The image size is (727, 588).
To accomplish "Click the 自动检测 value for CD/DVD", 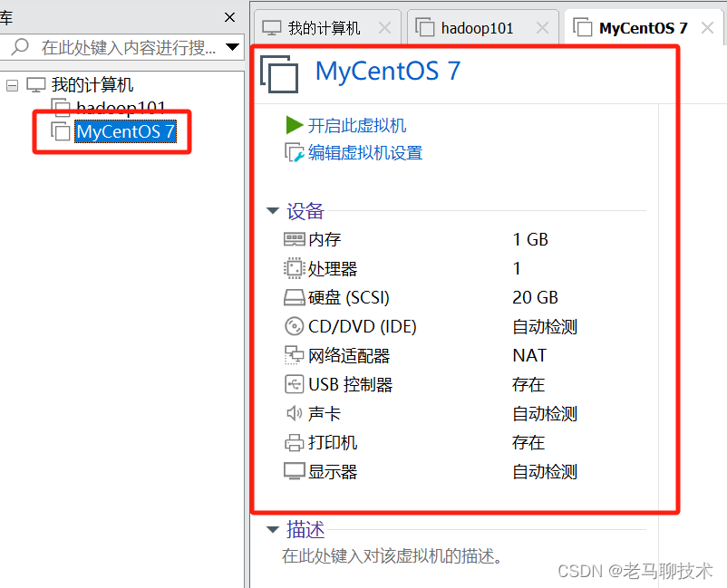I will pyautogui.click(x=545, y=327).
